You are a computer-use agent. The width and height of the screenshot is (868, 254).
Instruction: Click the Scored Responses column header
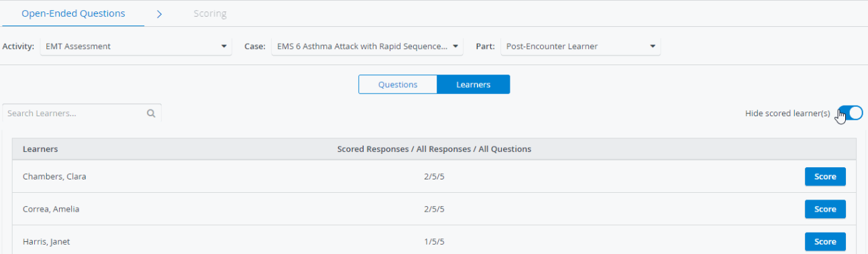pyautogui.click(x=434, y=149)
